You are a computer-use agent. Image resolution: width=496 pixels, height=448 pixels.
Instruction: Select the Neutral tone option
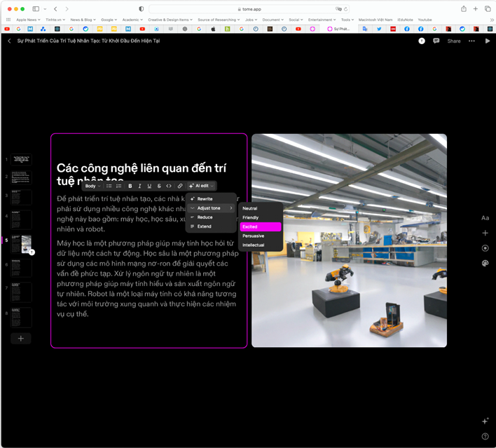(x=261, y=208)
